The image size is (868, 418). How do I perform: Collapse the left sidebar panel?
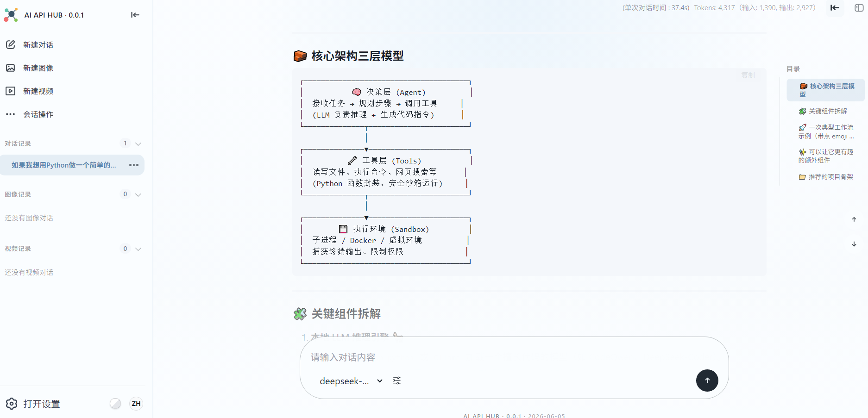135,15
